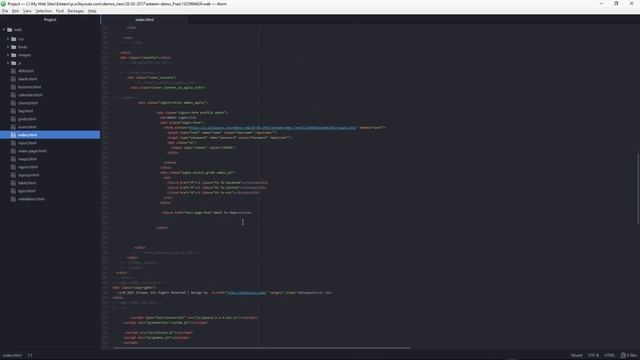Open main-page.html from the tree

click(32, 151)
